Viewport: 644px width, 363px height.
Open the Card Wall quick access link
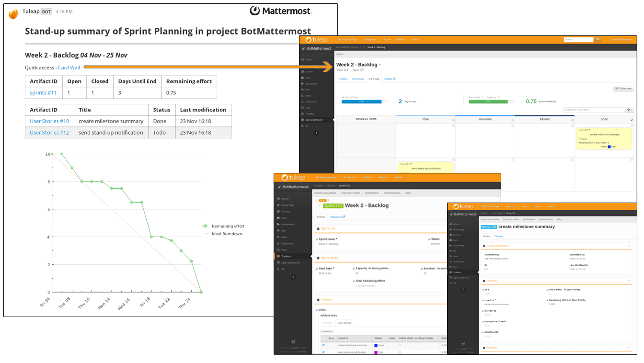tap(69, 68)
